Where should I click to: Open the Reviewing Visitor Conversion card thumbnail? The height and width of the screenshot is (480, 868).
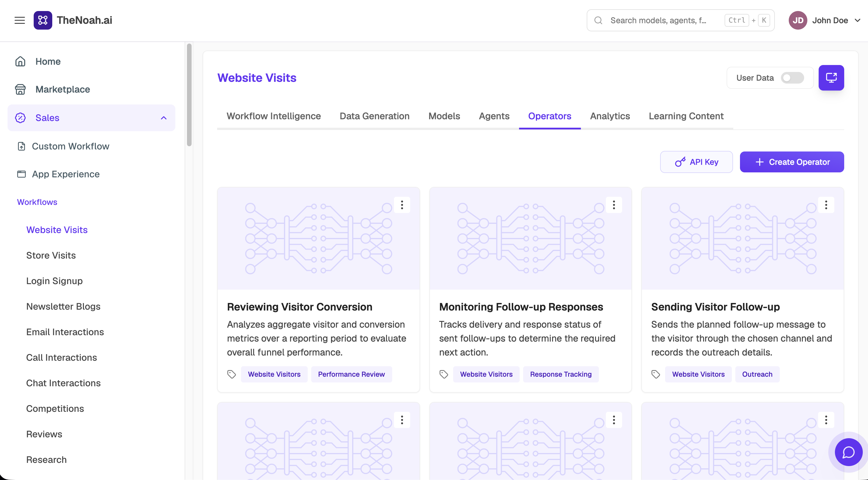(x=318, y=239)
